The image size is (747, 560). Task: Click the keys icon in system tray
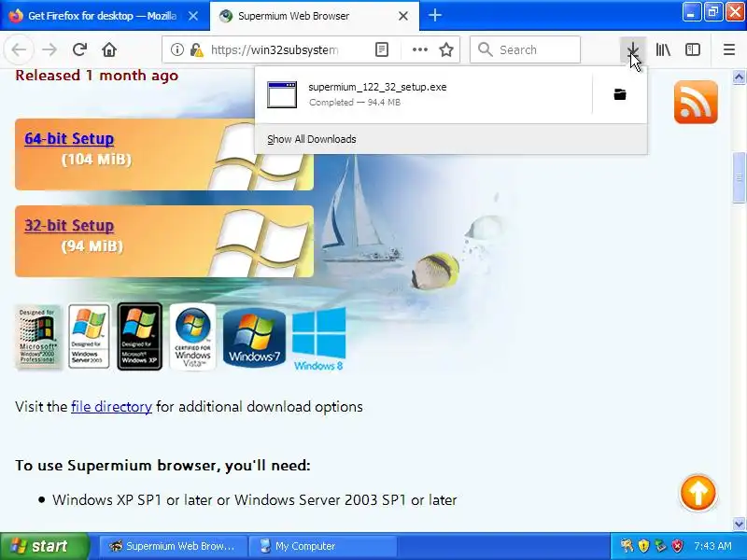click(627, 545)
